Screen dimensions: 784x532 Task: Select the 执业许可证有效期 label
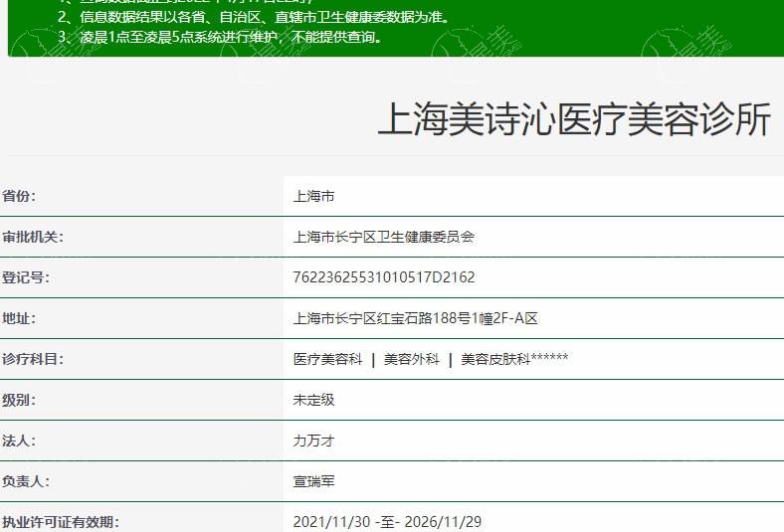(61, 522)
